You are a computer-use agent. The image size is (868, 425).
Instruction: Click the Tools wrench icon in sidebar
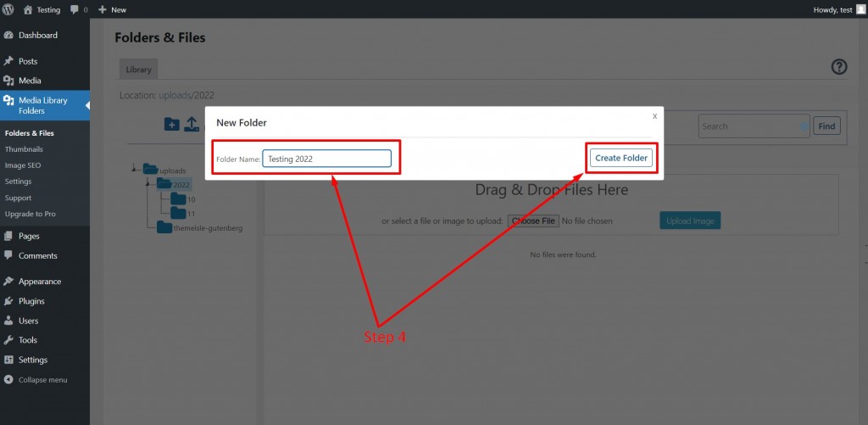(x=8, y=339)
